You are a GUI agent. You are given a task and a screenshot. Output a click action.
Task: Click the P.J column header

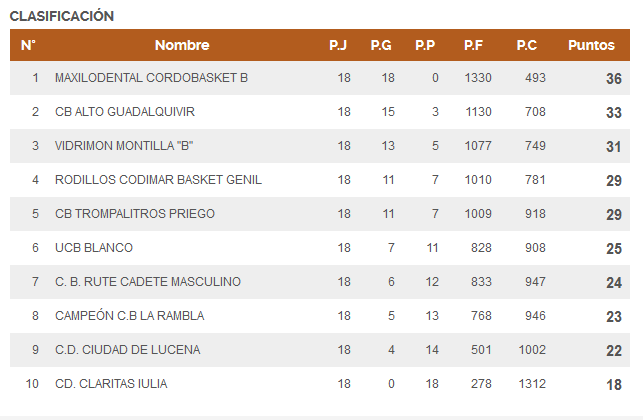[338, 45]
